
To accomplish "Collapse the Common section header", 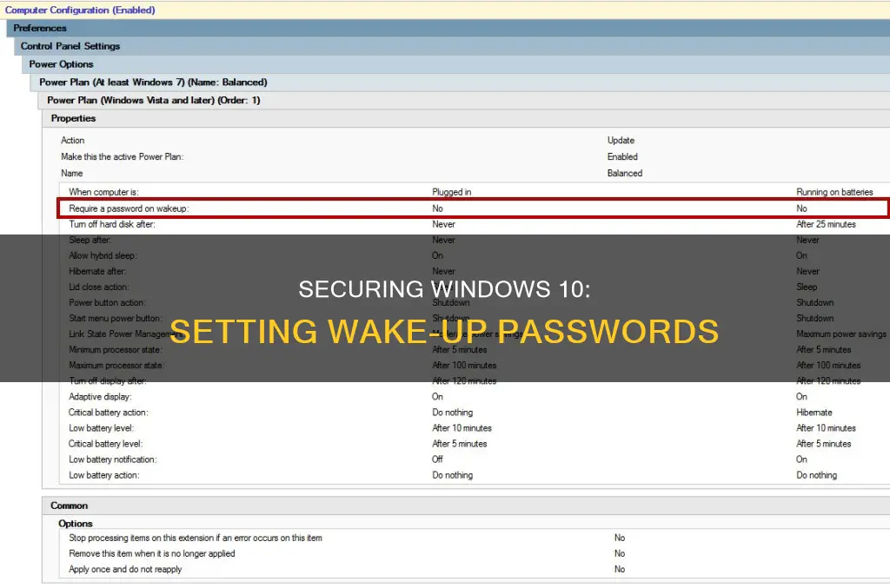I will [466, 505].
